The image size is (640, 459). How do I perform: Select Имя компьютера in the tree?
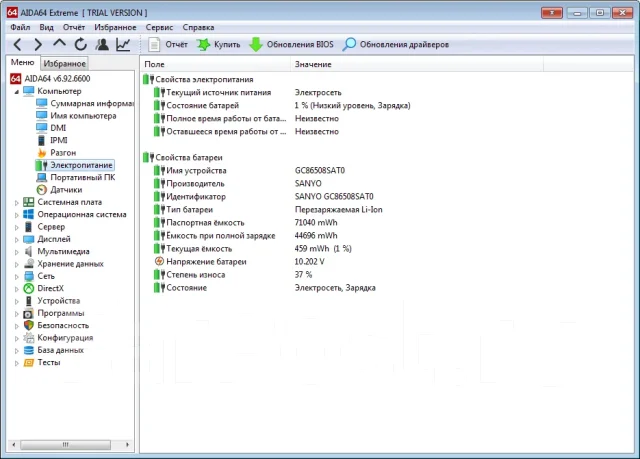pyautogui.click(x=76, y=115)
